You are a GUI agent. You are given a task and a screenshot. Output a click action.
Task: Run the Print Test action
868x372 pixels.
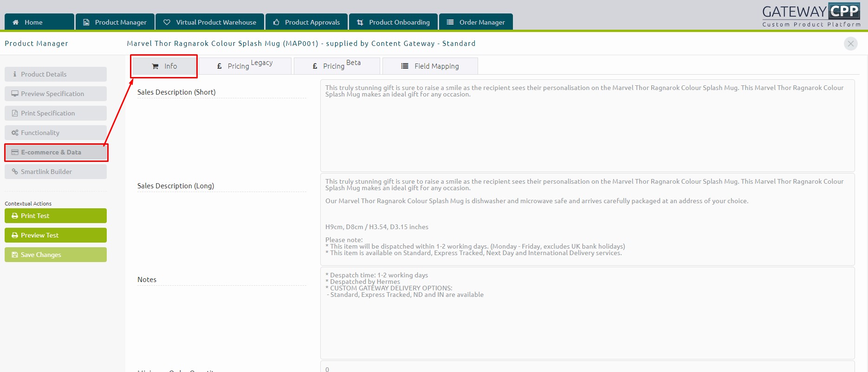(x=56, y=216)
